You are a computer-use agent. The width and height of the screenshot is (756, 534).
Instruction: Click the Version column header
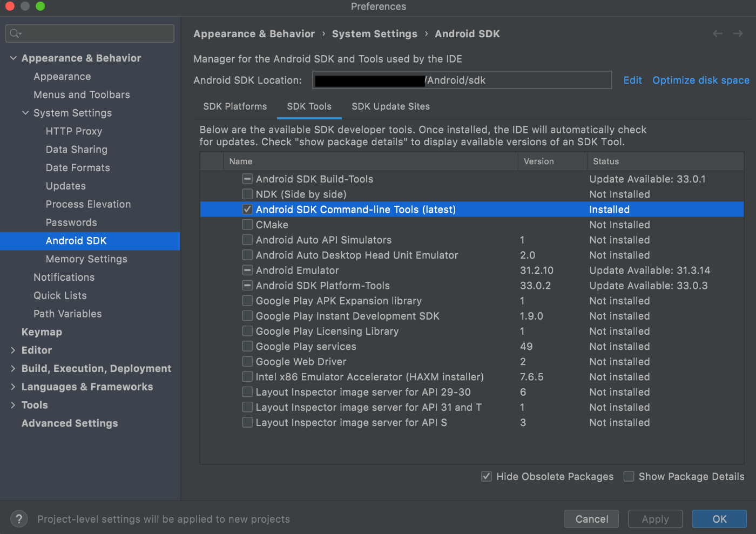click(x=552, y=161)
